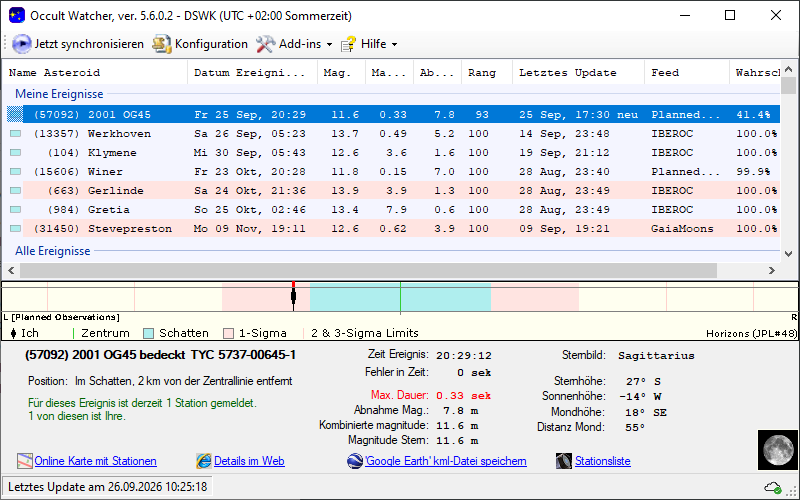Click the Schatten color legend swatch

click(148, 334)
